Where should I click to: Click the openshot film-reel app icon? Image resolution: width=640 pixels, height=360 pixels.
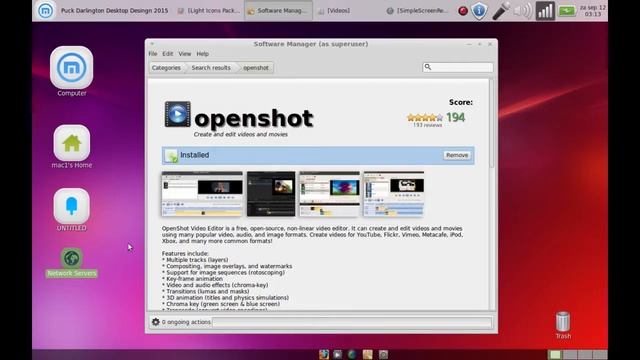point(178,114)
